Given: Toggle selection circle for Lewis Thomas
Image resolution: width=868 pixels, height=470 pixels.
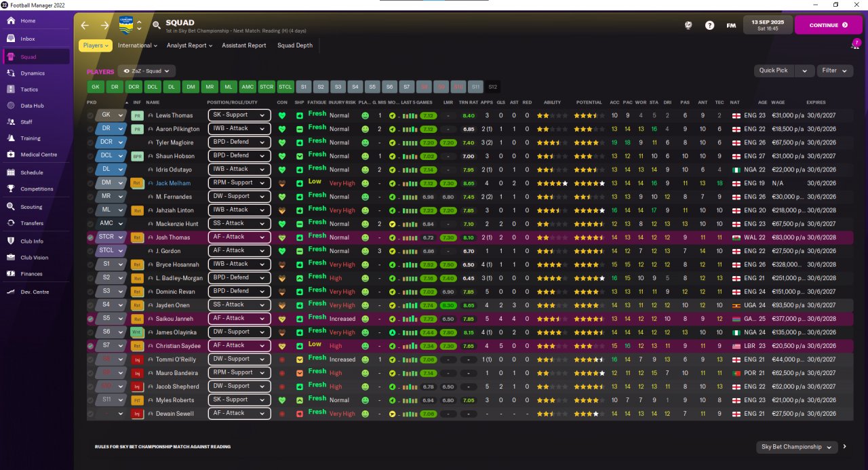Looking at the screenshot, I should coord(91,115).
